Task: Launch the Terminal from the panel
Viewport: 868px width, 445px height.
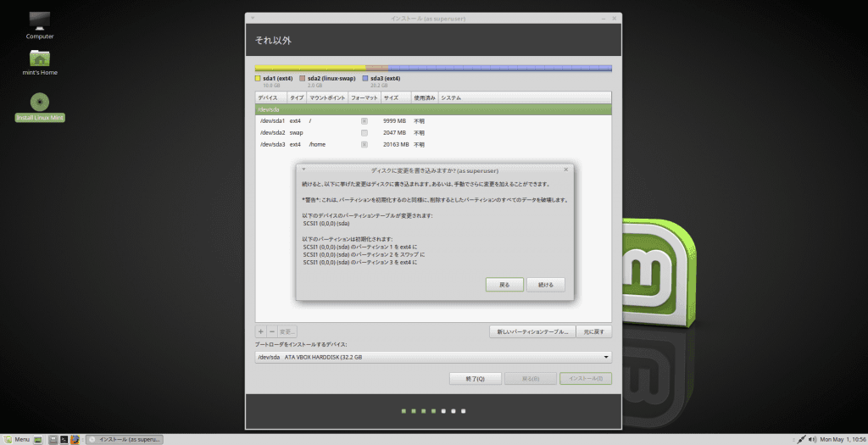Action: point(64,439)
